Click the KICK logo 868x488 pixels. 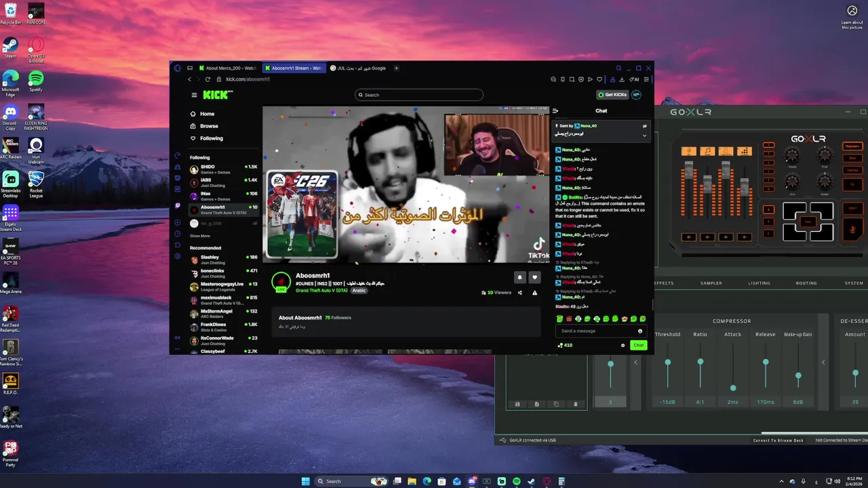[218, 95]
